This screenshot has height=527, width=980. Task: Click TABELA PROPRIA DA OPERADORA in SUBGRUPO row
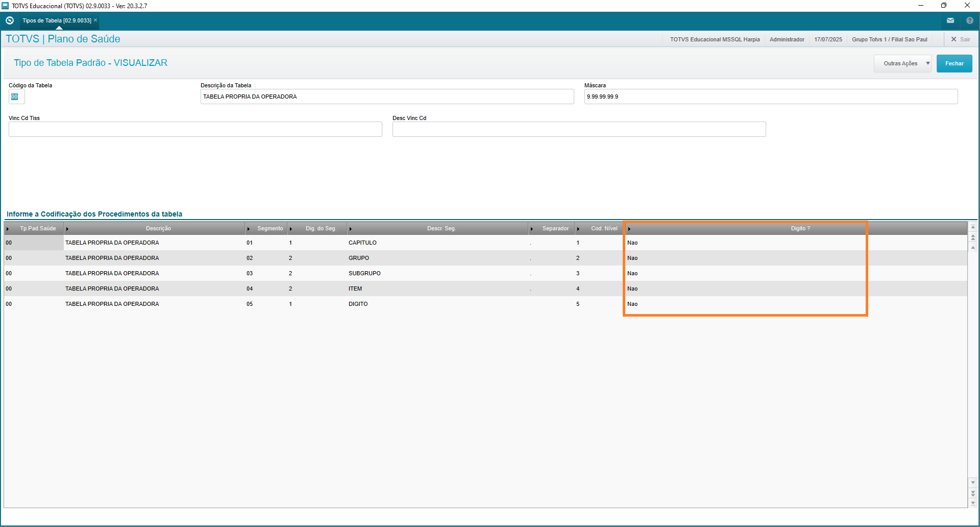point(112,273)
